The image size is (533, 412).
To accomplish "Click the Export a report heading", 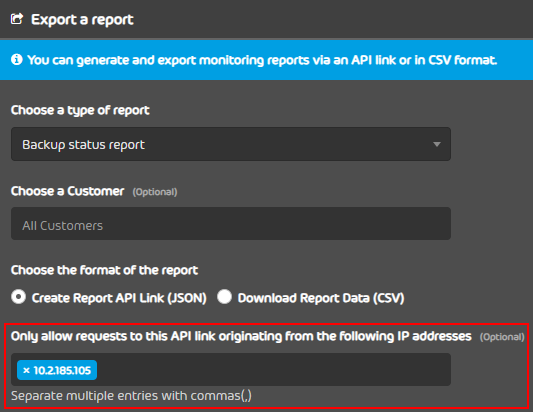I will pyautogui.click(x=82, y=20).
